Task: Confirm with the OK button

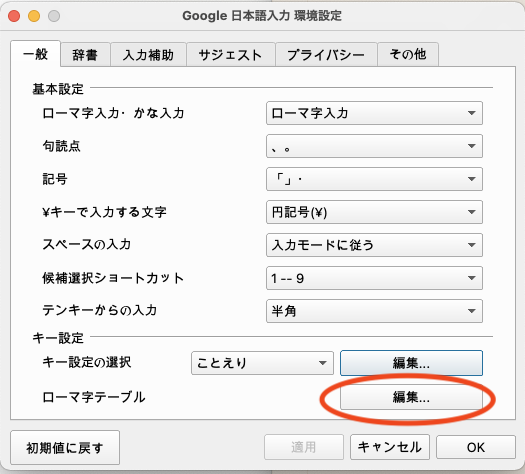Action: [x=476, y=447]
